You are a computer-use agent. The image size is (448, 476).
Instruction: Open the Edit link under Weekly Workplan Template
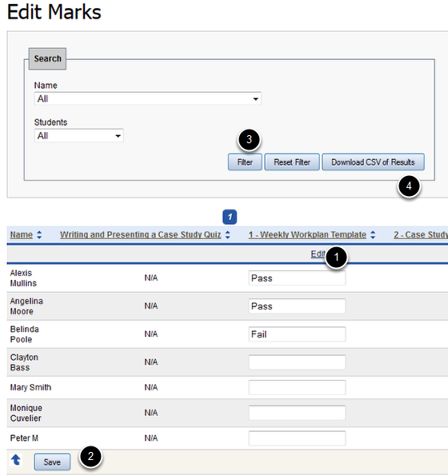(x=318, y=254)
